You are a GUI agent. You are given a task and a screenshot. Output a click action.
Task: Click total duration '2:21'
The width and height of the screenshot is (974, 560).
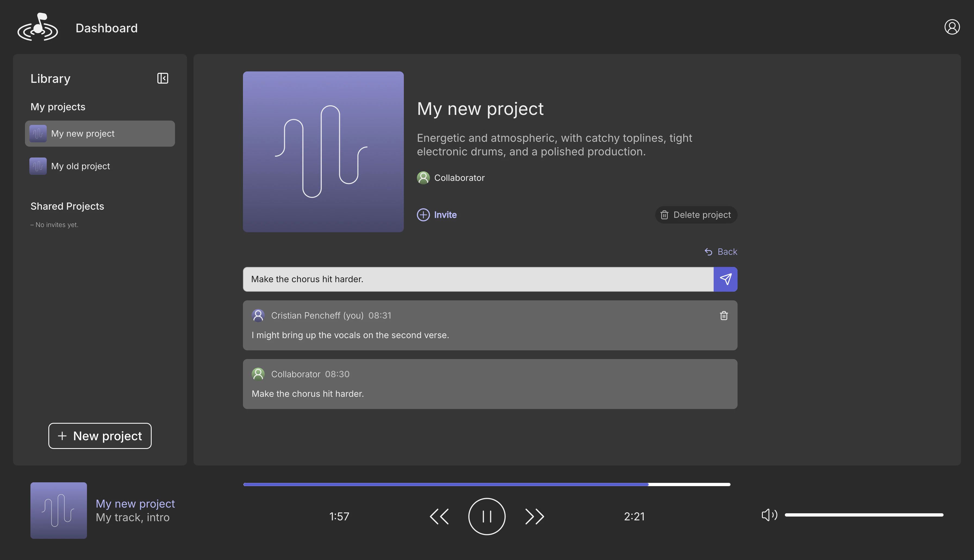[x=634, y=517]
